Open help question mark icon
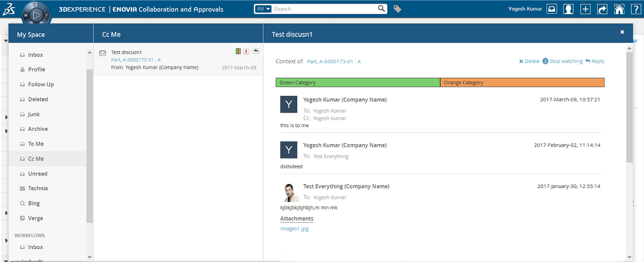The image size is (644, 262). 635,9
